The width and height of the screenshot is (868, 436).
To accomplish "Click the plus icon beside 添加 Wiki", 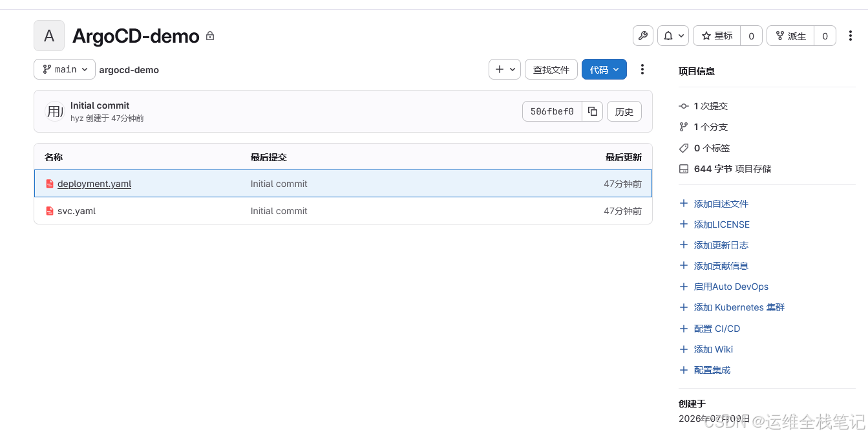I will (x=684, y=349).
